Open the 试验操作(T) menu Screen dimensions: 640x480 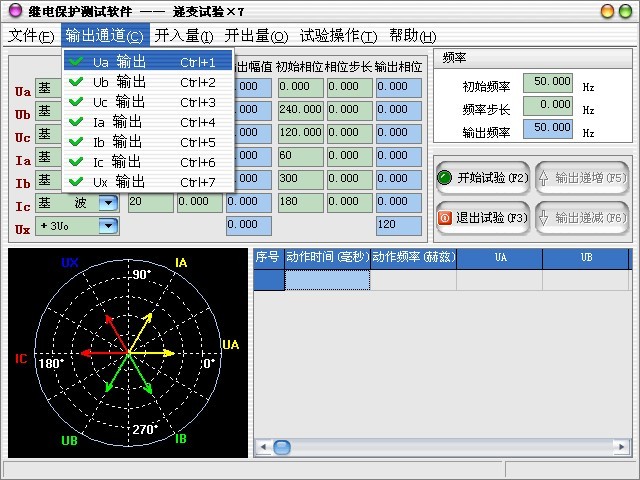coord(338,36)
